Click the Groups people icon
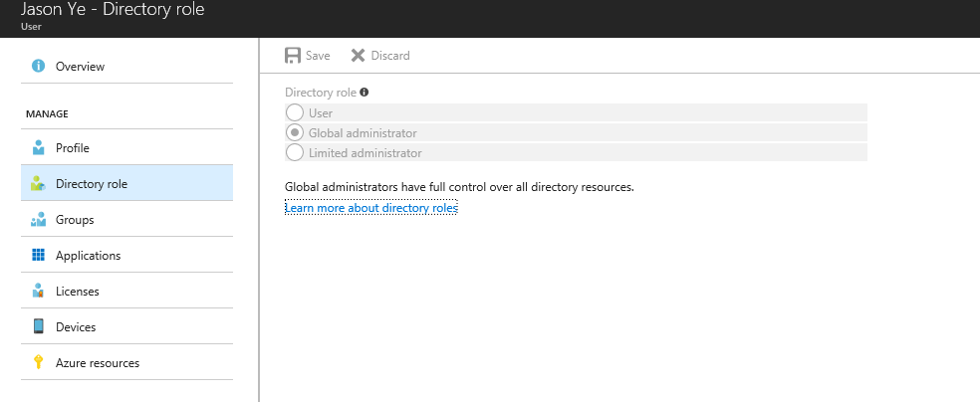This screenshot has height=402, width=980. [39, 220]
